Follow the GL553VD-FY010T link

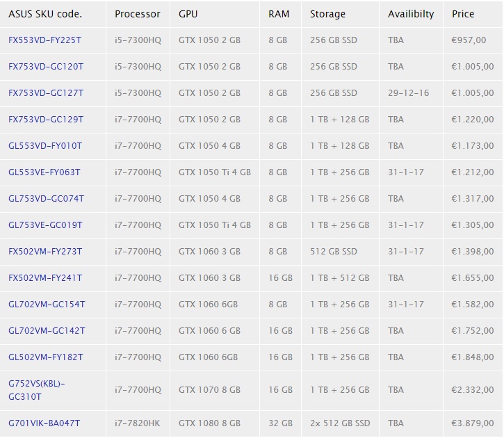45,146
